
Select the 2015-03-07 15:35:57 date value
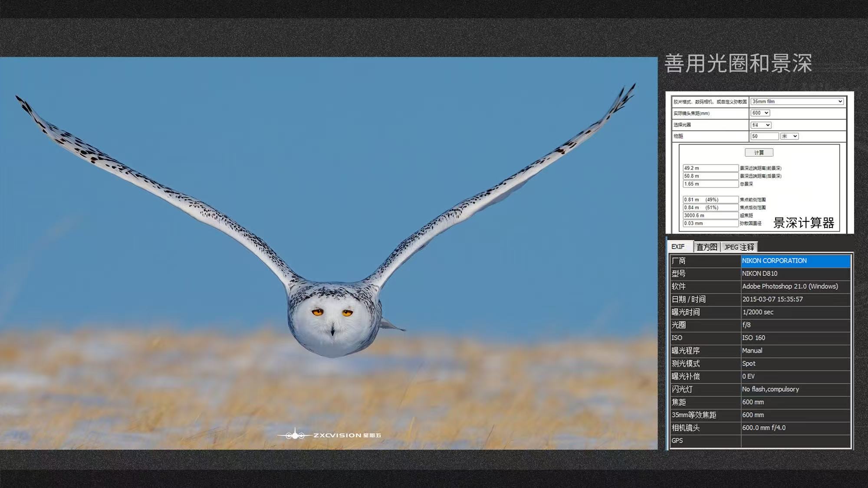(x=796, y=299)
